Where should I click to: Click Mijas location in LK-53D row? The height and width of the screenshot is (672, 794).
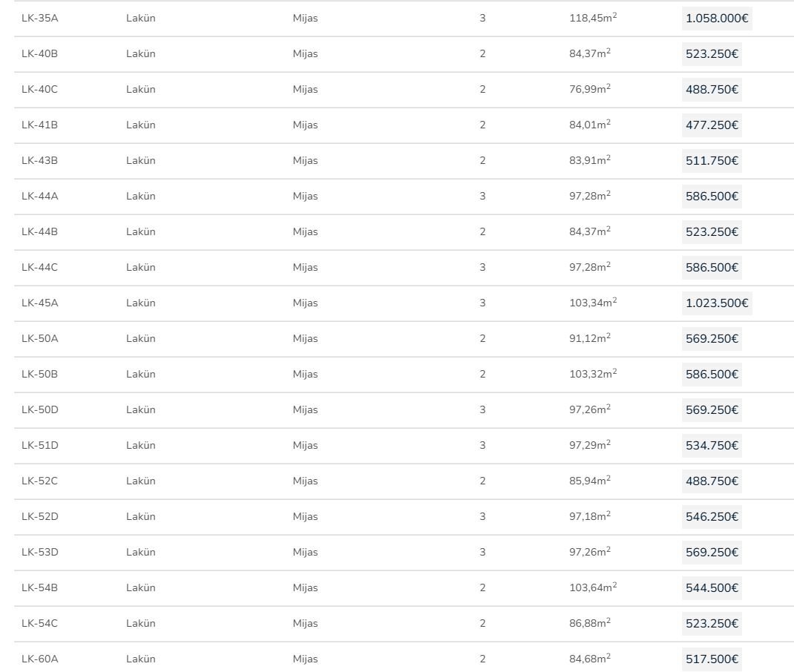(x=305, y=553)
